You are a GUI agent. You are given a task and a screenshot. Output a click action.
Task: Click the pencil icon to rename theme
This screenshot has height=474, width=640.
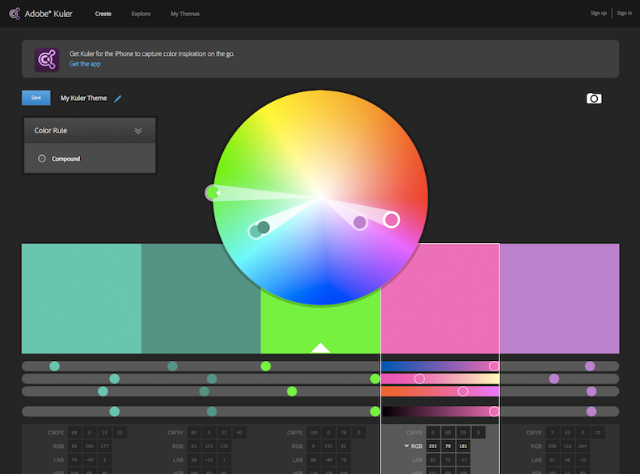[118, 98]
